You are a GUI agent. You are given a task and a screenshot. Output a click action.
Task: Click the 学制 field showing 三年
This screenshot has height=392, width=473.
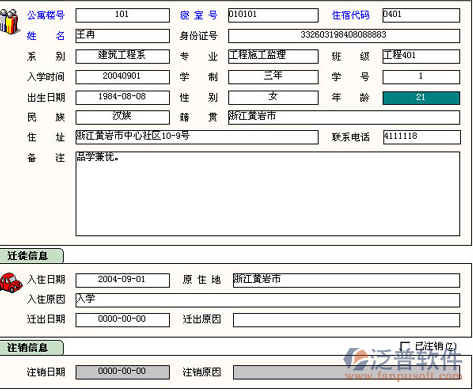point(273,77)
